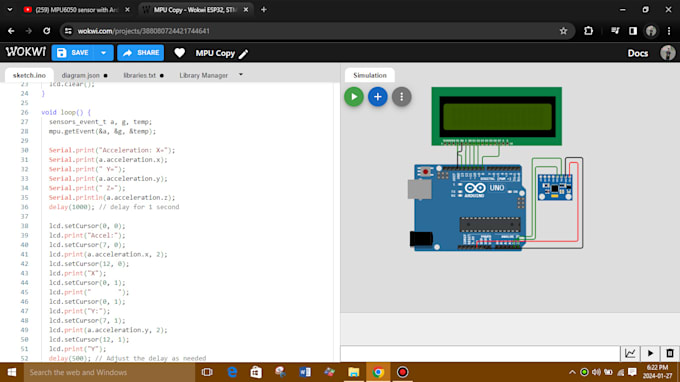Select the LCD display component
The width and height of the screenshot is (680, 382).
pyautogui.click(x=497, y=116)
